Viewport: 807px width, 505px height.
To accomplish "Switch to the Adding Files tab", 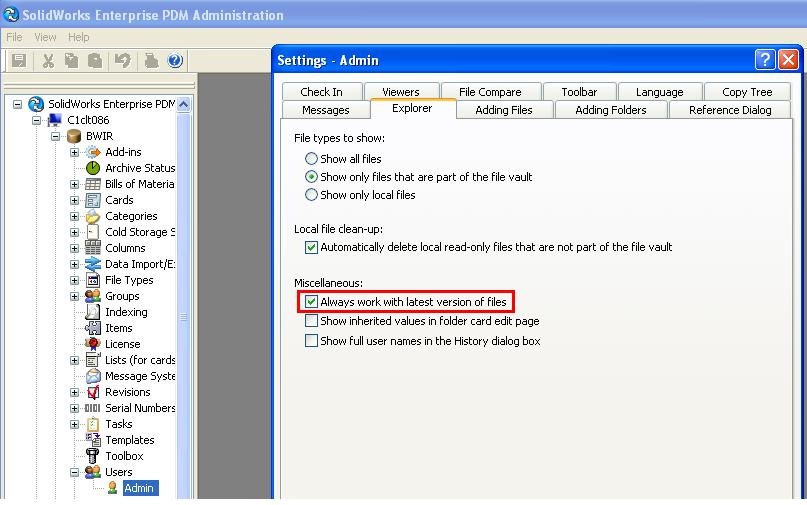I will (504, 110).
